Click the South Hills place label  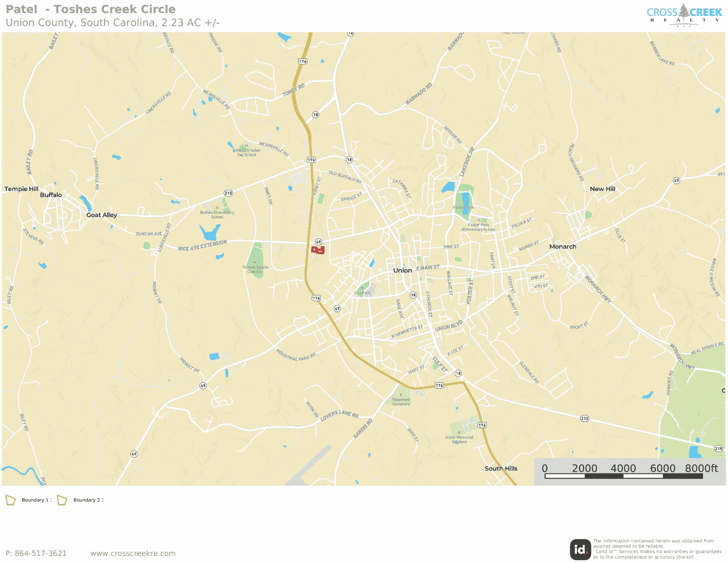[x=501, y=468]
